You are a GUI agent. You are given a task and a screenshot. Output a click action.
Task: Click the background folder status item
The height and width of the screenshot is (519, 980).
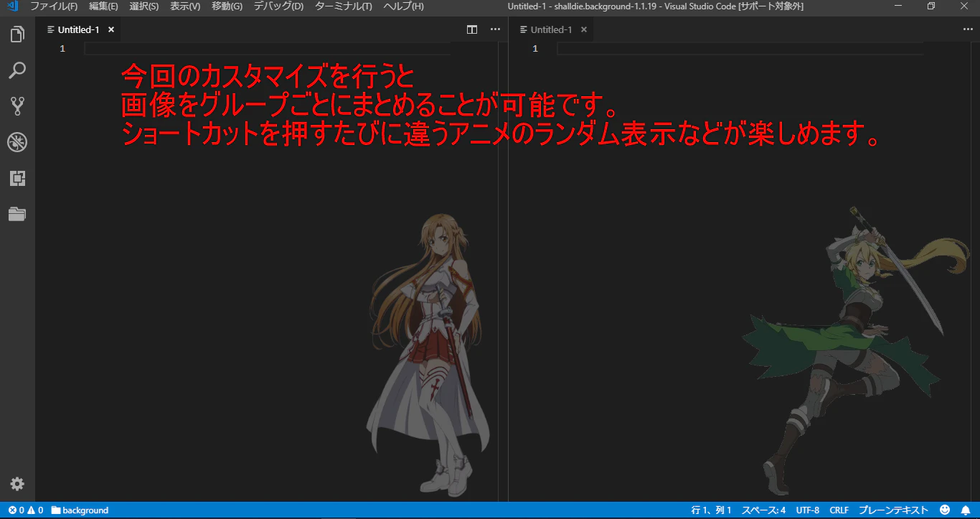point(80,510)
